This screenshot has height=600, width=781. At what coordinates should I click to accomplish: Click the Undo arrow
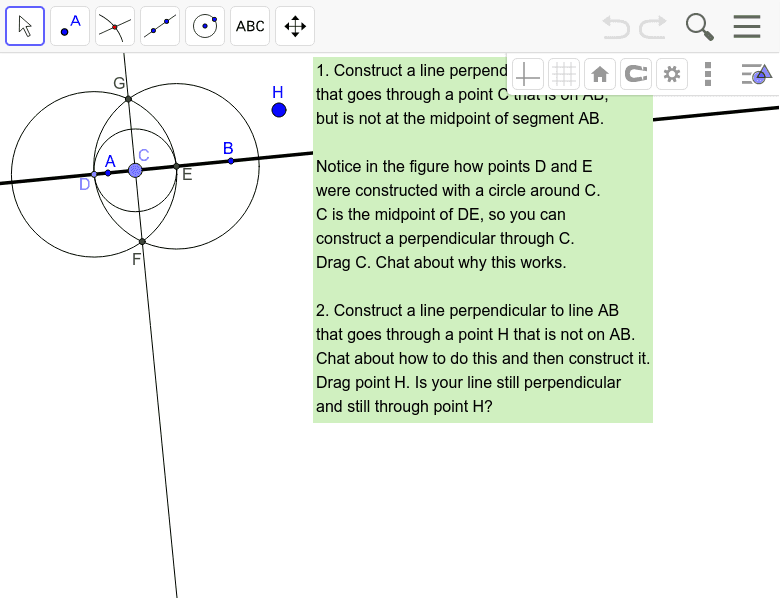coord(616,26)
